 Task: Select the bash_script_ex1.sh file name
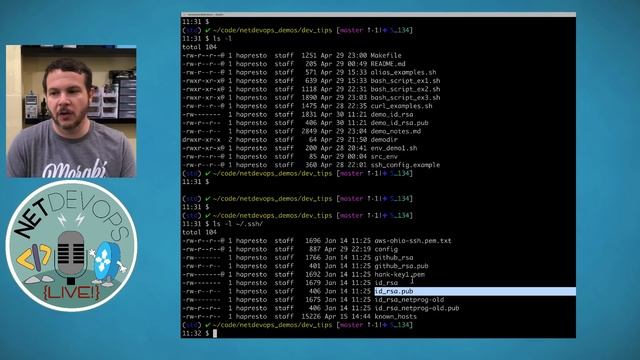coord(405,80)
